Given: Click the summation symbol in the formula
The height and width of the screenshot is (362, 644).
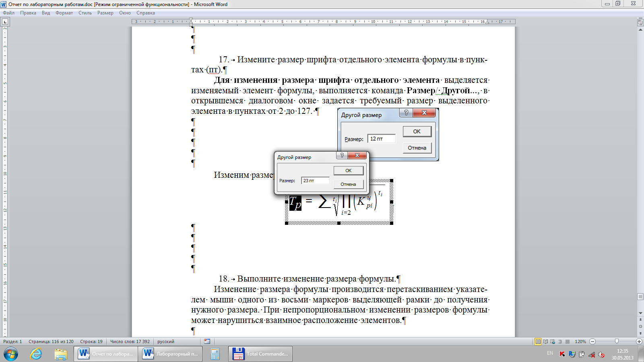Looking at the screenshot, I should click(x=324, y=202).
